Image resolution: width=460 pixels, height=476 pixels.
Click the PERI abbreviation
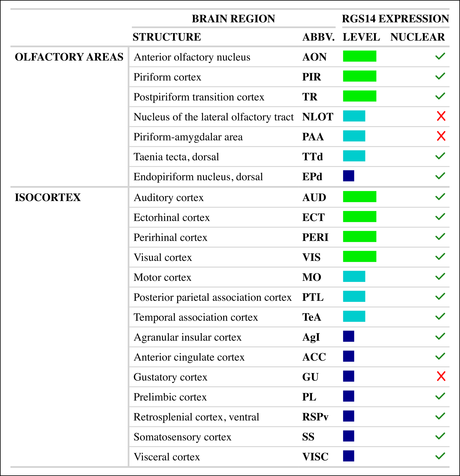(x=315, y=237)
